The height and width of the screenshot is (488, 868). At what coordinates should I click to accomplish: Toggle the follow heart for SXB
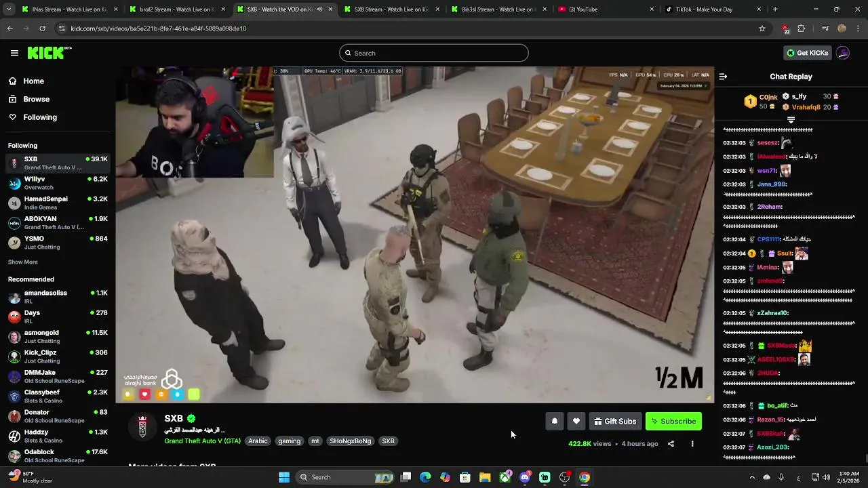click(576, 421)
